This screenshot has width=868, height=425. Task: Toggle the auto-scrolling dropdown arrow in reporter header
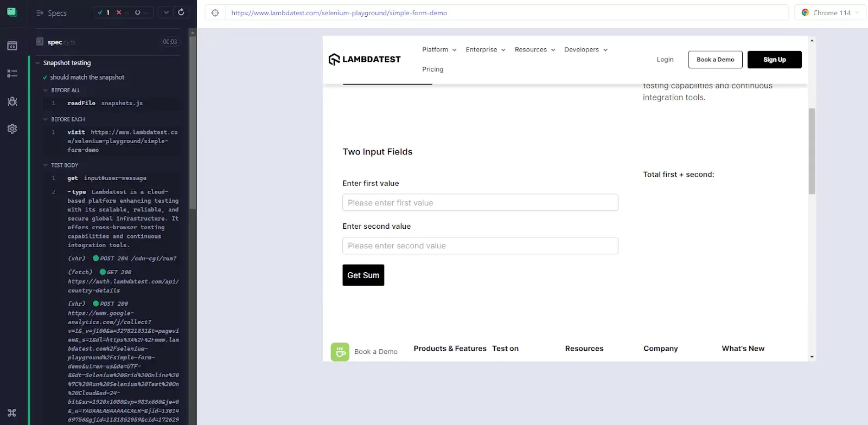click(x=166, y=12)
